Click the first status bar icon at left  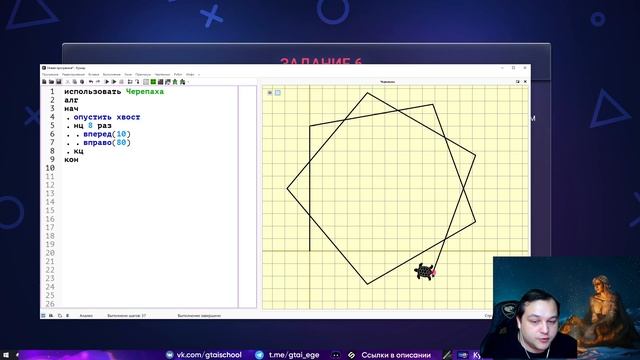[x=43, y=316]
